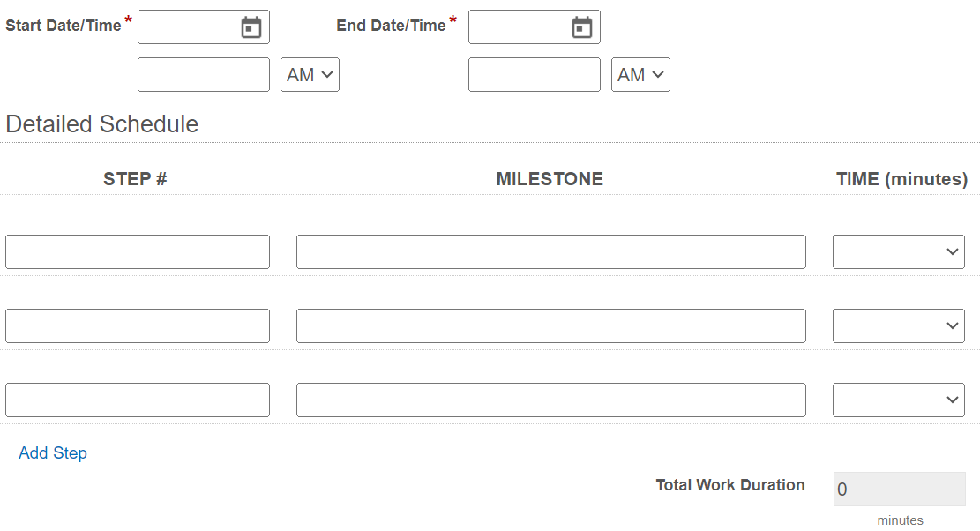Click the third row MILESTONE field

(551, 400)
